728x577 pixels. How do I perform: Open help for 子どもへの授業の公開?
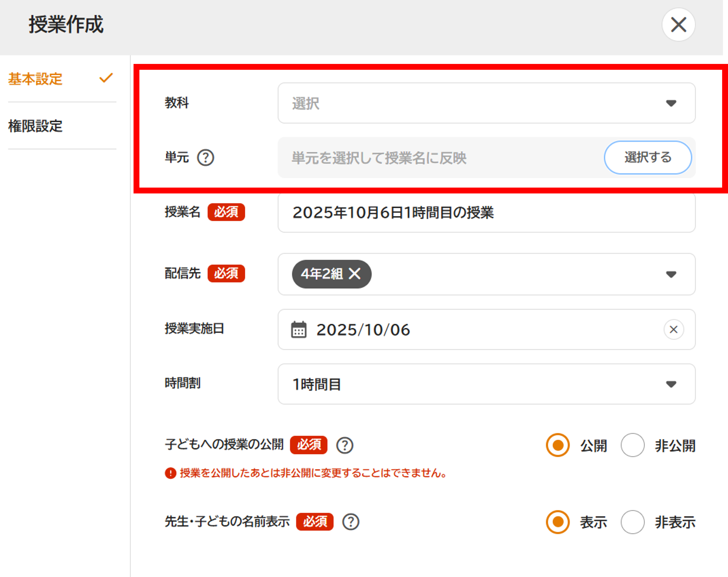(344, 446)
